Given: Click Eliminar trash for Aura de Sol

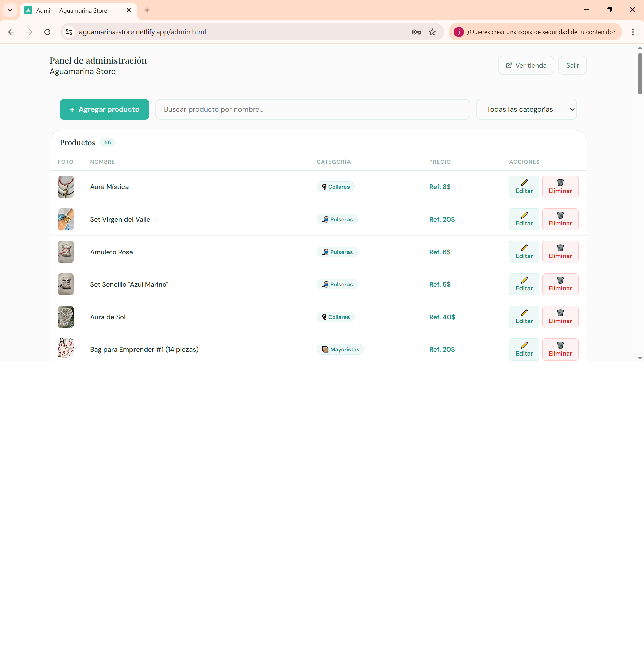Looking at the screenshot, I should pyautogui.click(x=560, y=317).
